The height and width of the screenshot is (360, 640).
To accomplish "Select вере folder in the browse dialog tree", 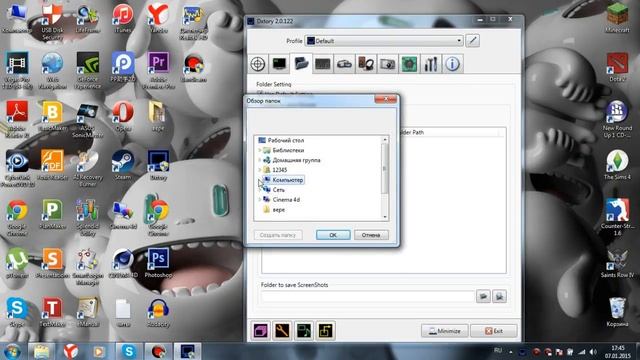I will tap(278, 209).
